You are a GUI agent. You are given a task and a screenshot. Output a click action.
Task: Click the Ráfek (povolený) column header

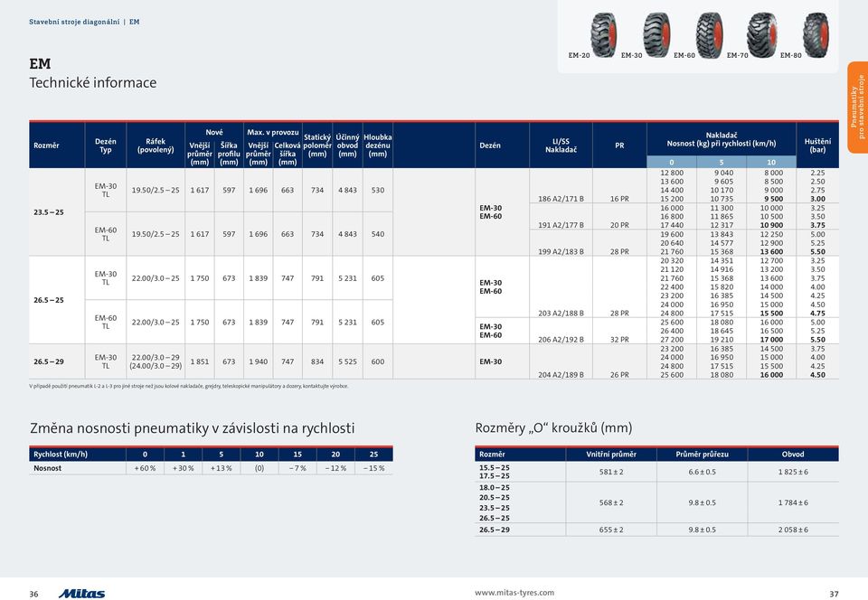[x=156, y=145]
